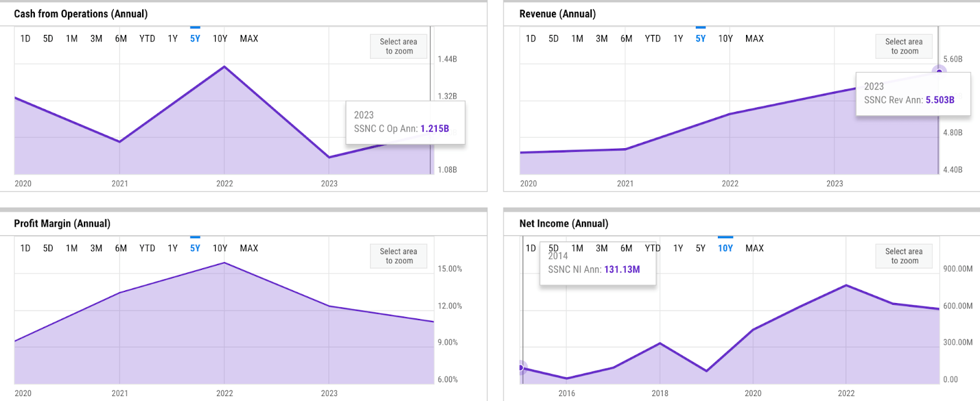
Task: Select 1D range on Cash from Operations chart
Action: click(x=25, y=39)
